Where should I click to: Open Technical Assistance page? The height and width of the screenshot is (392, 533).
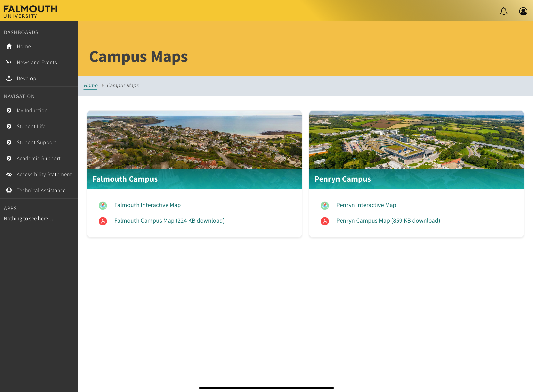[39, 190]
